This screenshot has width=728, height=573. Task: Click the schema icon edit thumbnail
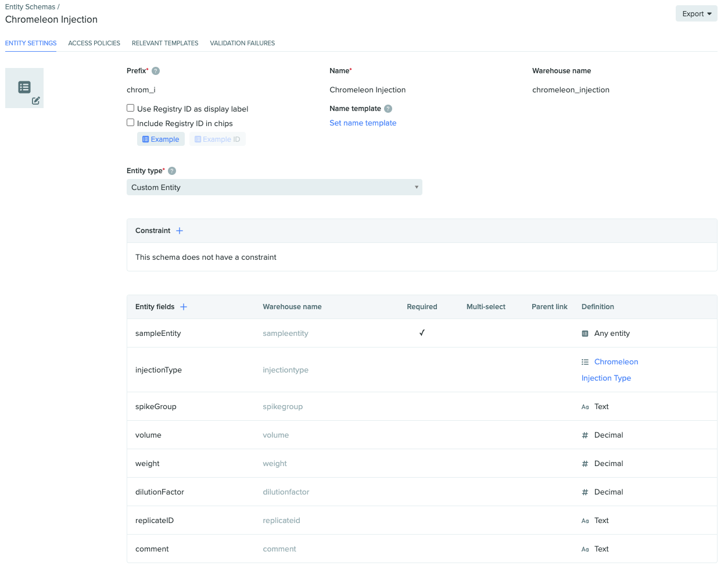point(24,88)
